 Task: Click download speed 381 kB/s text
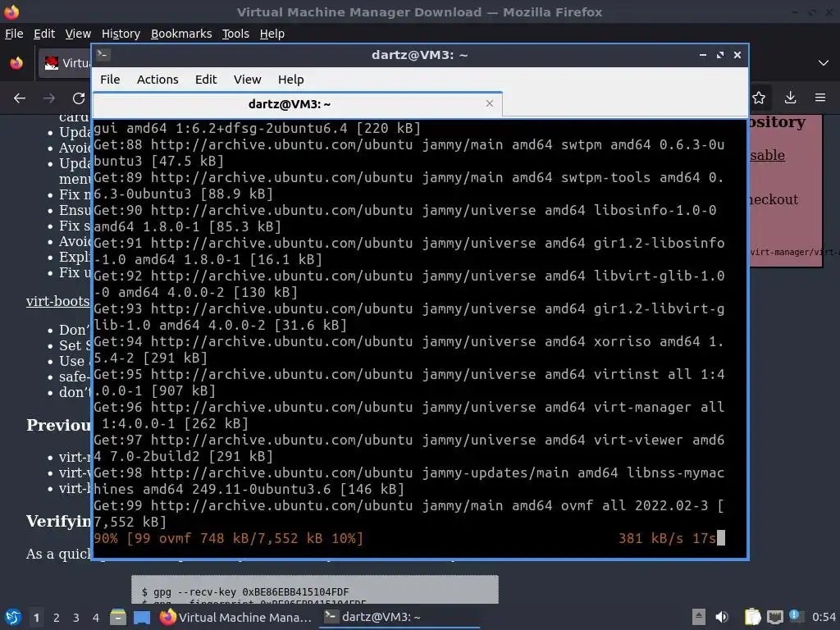click(x=651, y=538)
